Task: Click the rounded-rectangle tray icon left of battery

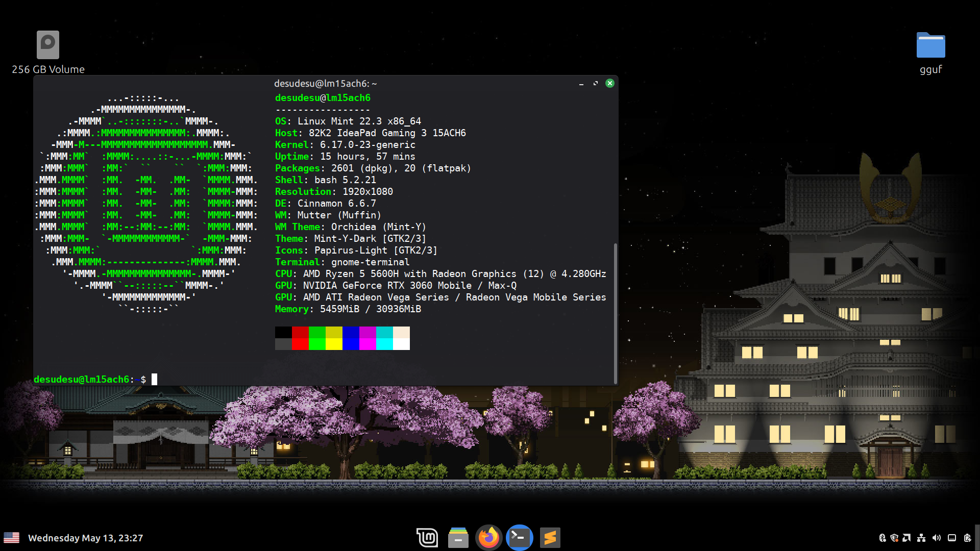Action: click(952, 538)
